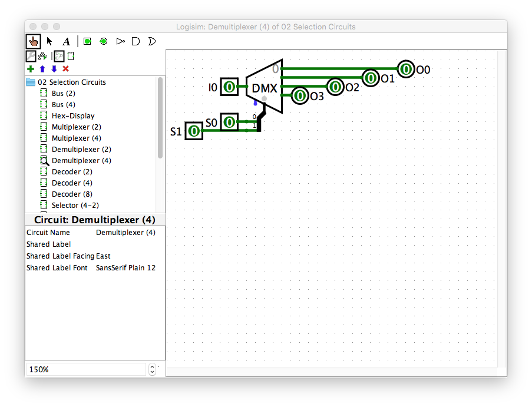Click the DMX demultiplexer component
The width and height of the screenshot is (532, 407).
click(265, 87)
